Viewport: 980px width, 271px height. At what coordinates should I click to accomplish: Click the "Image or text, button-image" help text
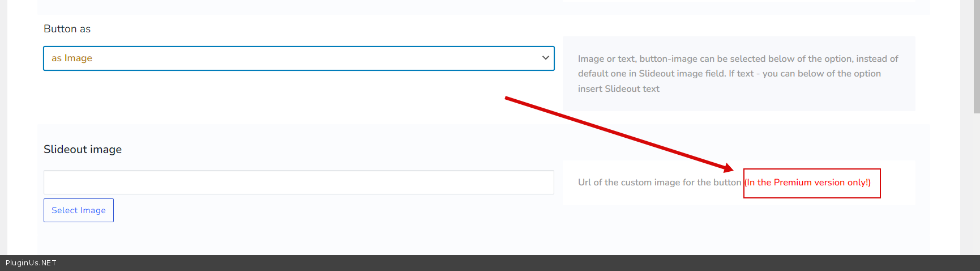click(x=738, y=59)
